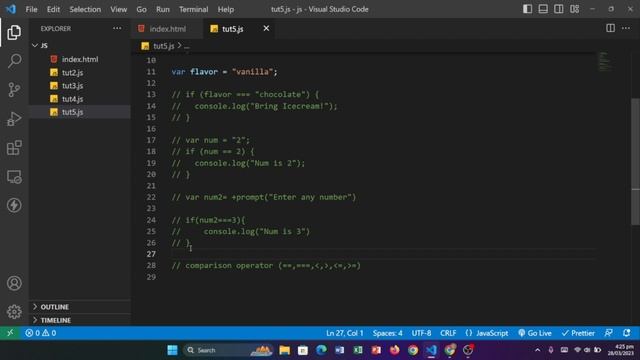Change encoding via UTF-8 status item

(x=421, y=333)
